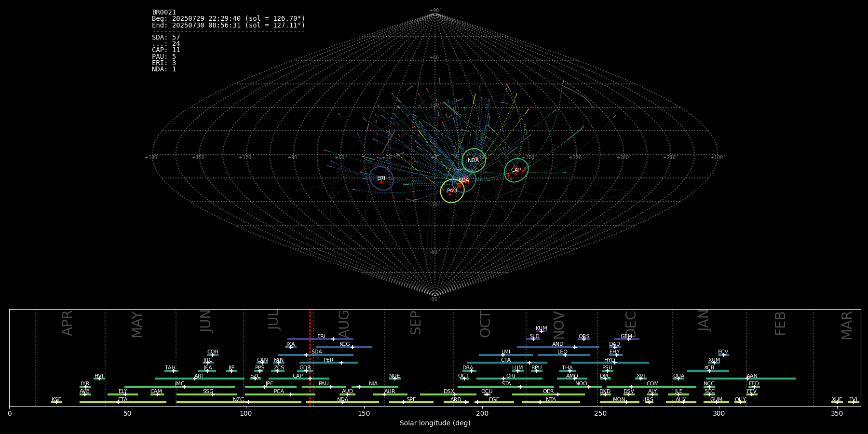Click the AND shower bar in timeline

click(x=558, y=347)
